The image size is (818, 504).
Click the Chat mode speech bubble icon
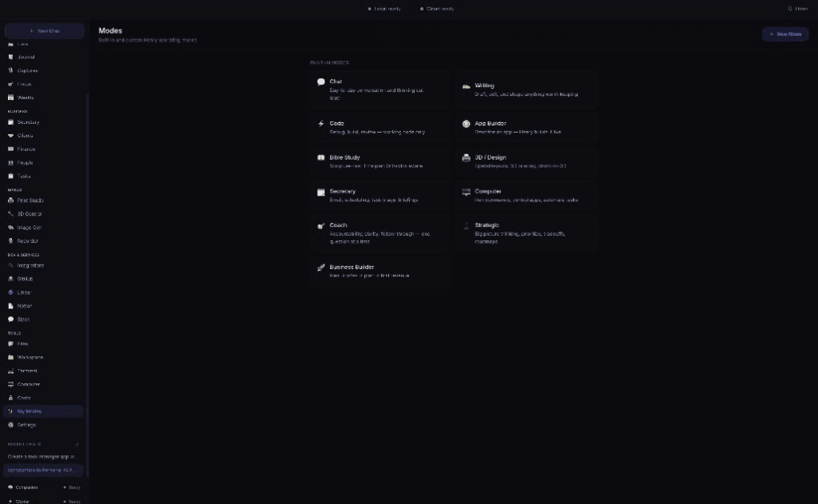pyautogui.click(x=321, y=82)
